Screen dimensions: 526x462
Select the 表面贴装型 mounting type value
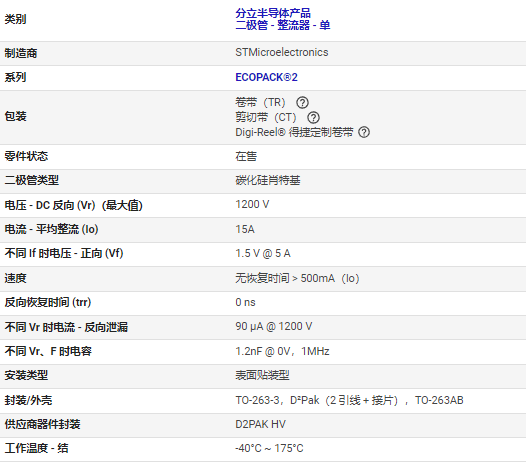(262, 375)
